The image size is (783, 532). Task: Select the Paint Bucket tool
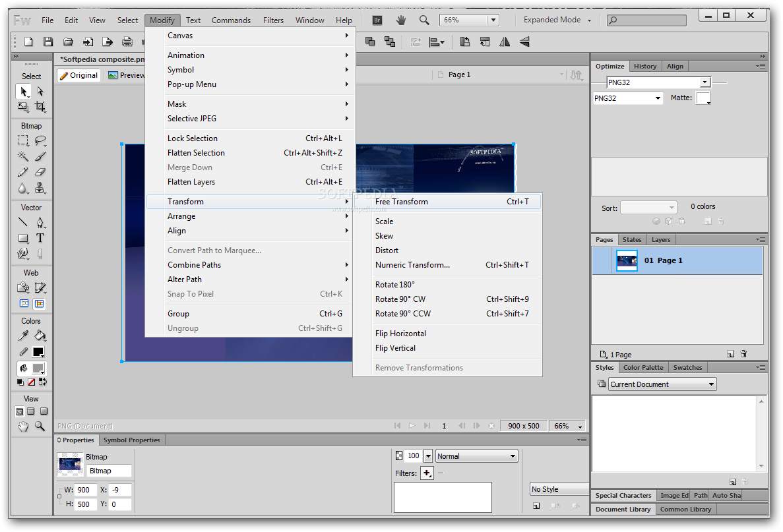pyautogui.click(x=40, y=336)
